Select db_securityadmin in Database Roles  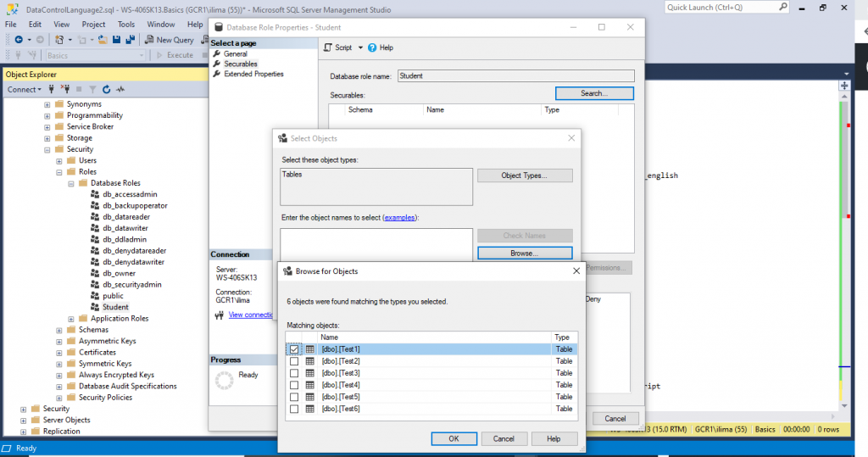pyautogui.click(x=131, y=285)
